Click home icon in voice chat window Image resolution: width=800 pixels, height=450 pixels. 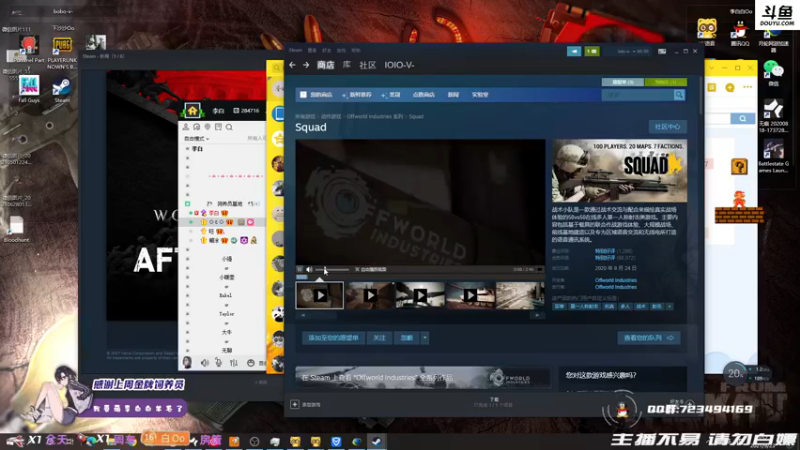(192, 110)
